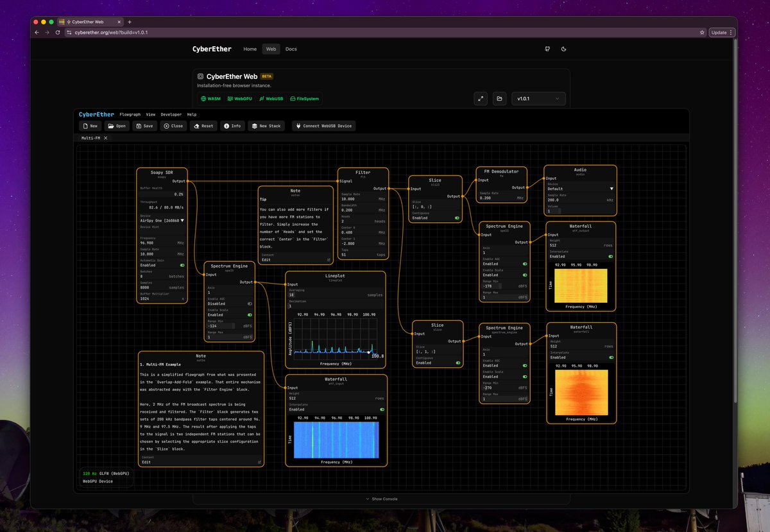This screenshot has width=770, height=532.
Task: Go to the Home page in the site header
Action: point(250,49)
